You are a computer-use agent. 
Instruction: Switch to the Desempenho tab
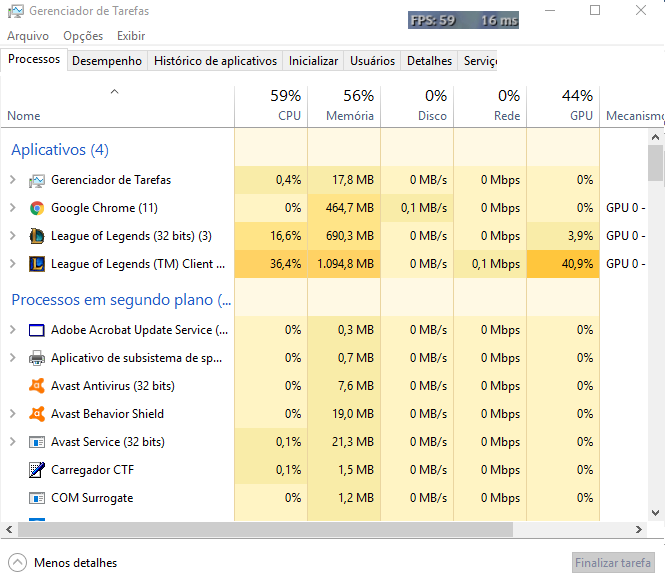pos(107,61)
